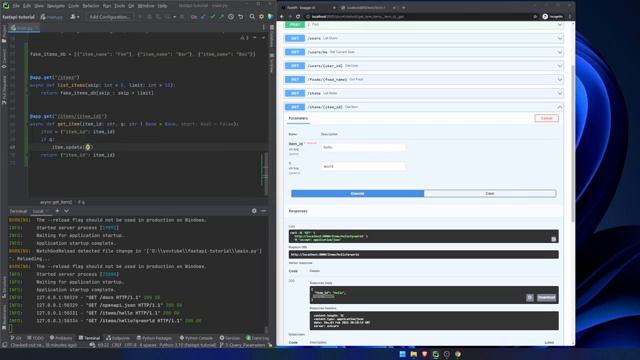Open Git history clock icon

point(231,17)
